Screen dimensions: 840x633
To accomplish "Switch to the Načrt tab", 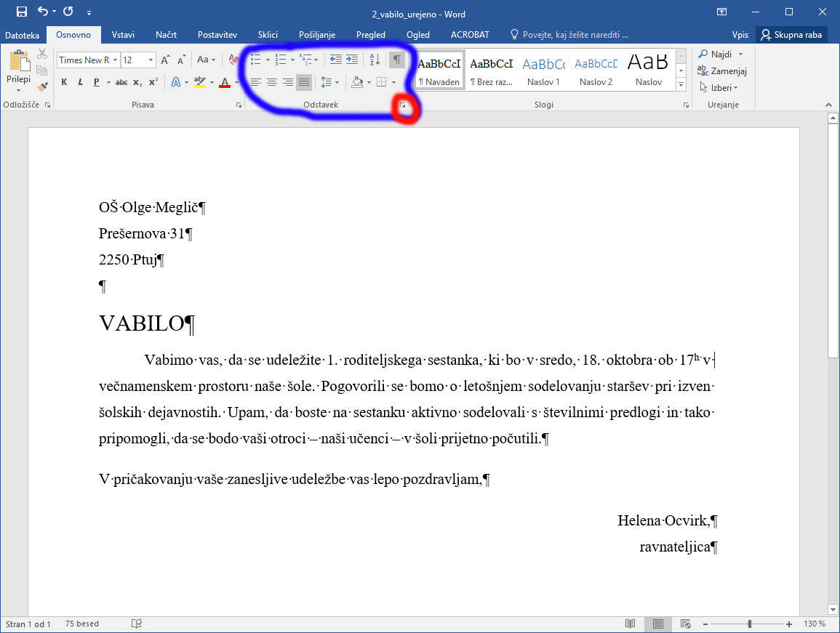I will tap(166, 35).
